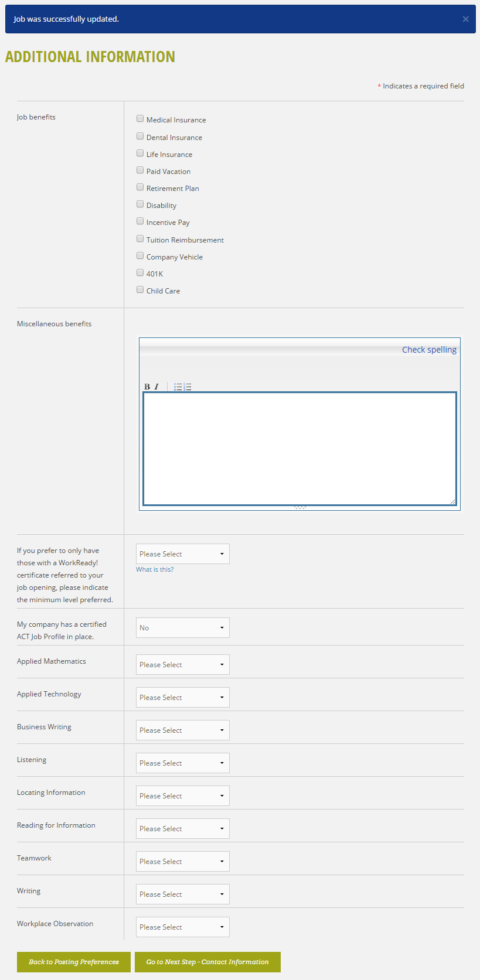Image resolution: width=480 pixels, height=980 pixels.
Task: Check the Medical Insurance box
Action: pyautogui.click(x=140, y=118)
